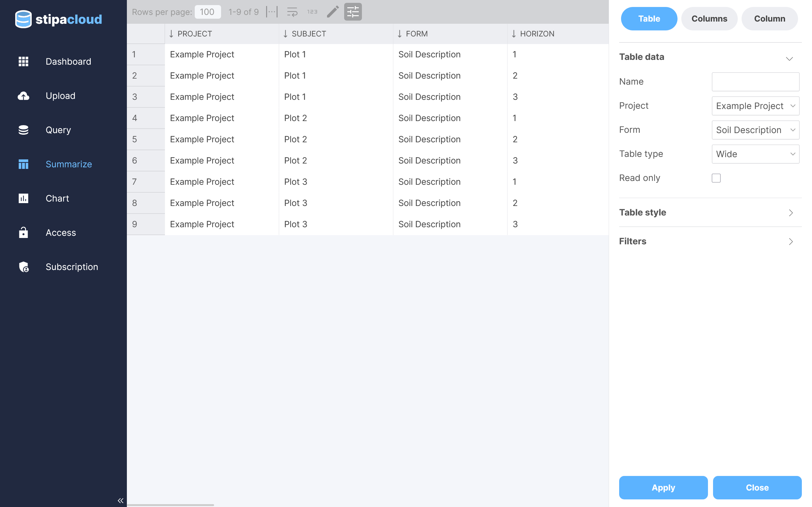Click the horizontal scrollbar at bottom
The height and width of the screenshot is (507, 812).
(x=170, y=505)
